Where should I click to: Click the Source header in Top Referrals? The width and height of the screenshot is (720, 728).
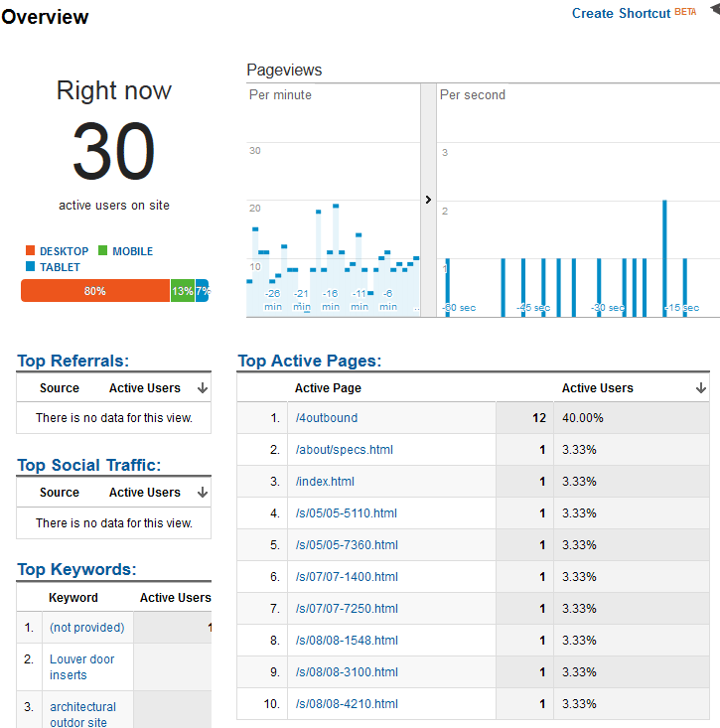[60, 388]
